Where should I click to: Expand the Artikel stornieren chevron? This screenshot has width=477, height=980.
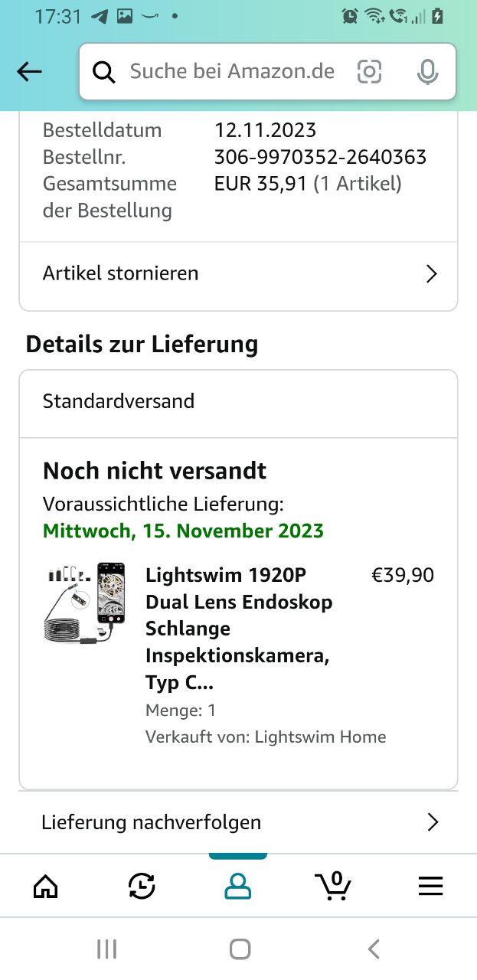click(432, 274)
